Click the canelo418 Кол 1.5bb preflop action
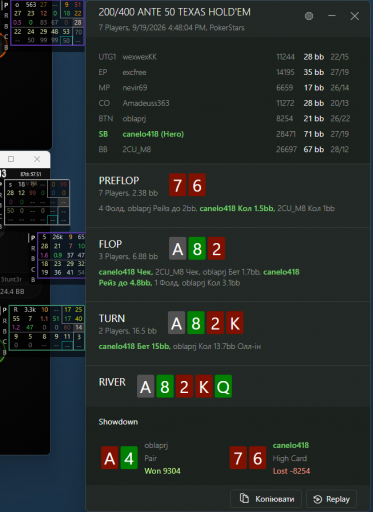Image resolution: width=373 pixels, height=512 pixels. point(237,209)
